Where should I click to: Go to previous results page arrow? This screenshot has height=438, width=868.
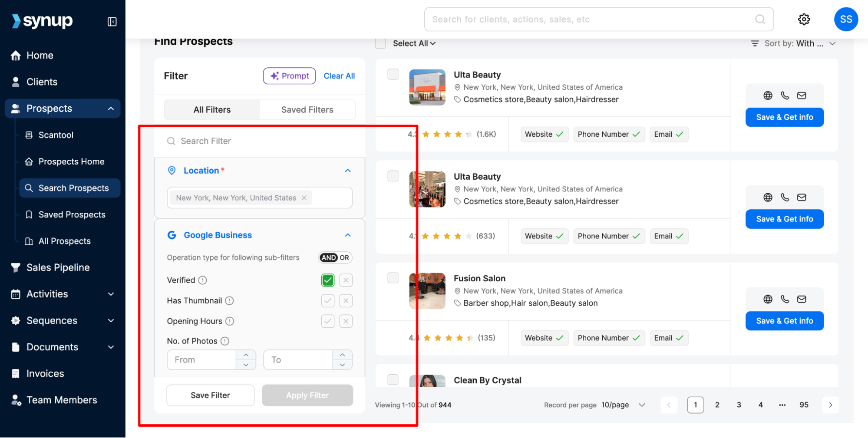tap(669, 405)
